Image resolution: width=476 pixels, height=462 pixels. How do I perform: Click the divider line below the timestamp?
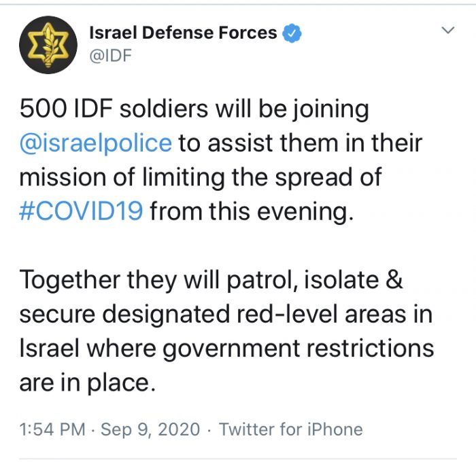[x=238, y=459]
